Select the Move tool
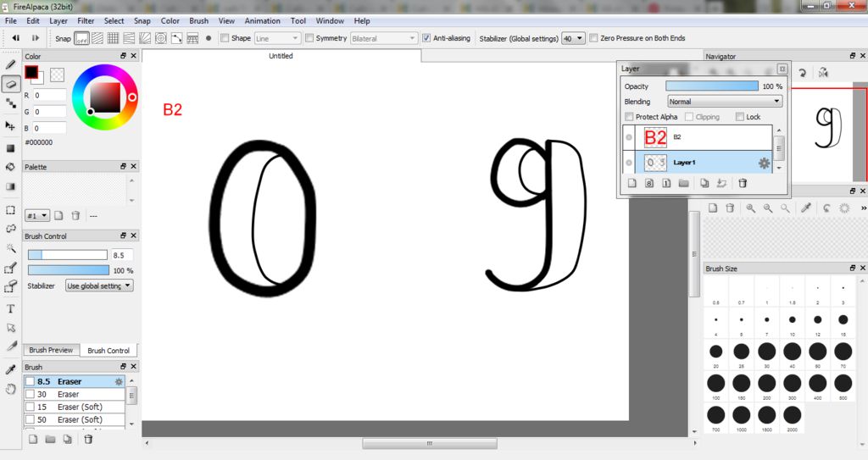868x460 pixels. (x=10, y=126)
